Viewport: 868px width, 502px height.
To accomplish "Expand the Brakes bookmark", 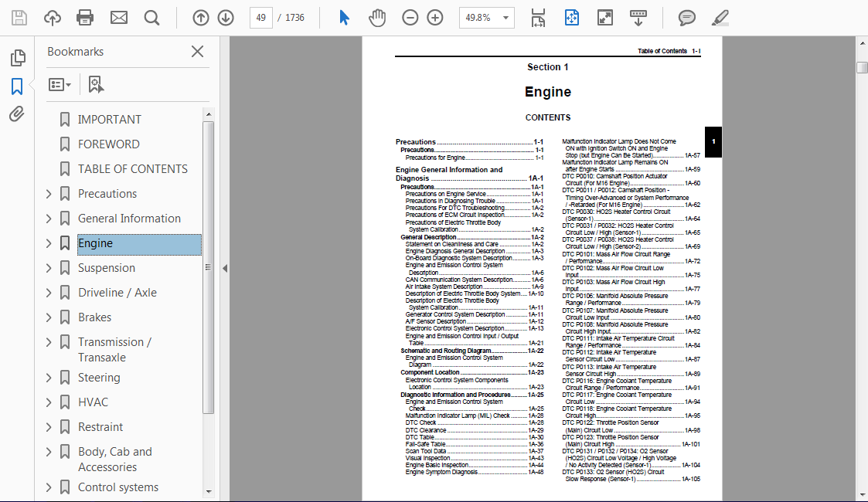I will coord(49,317).
